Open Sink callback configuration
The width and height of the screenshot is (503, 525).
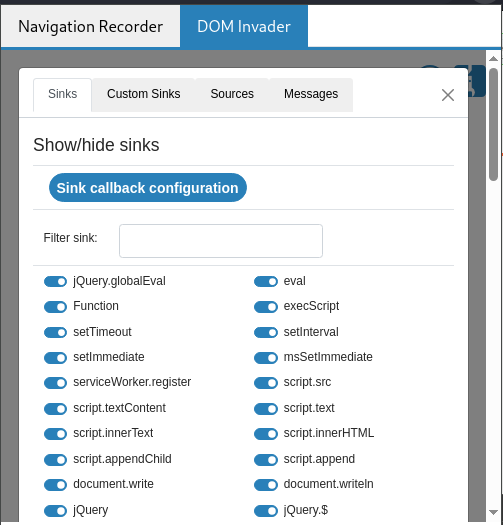(148, 188)
